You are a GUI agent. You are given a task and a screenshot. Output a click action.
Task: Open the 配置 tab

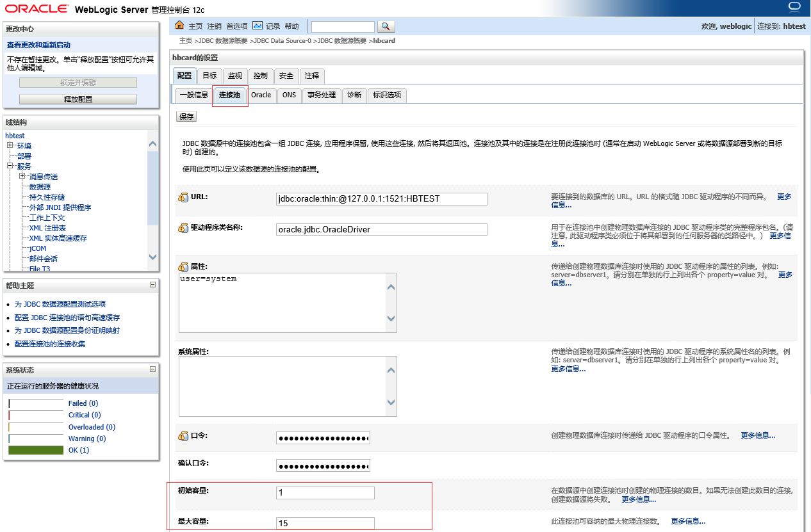click(x=184, y=76)
